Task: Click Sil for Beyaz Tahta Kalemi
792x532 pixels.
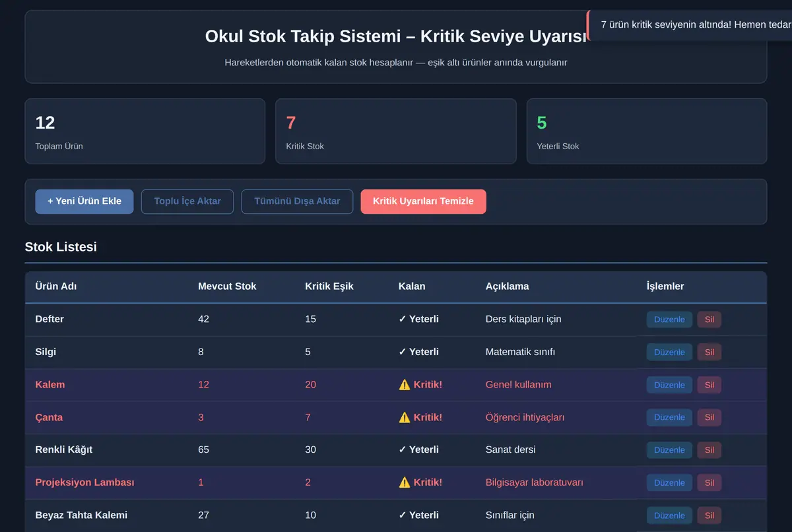Action: pos(709,515)
